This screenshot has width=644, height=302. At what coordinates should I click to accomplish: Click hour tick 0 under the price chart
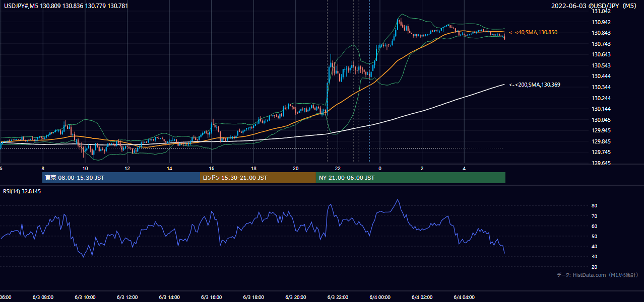pos(380,168)
